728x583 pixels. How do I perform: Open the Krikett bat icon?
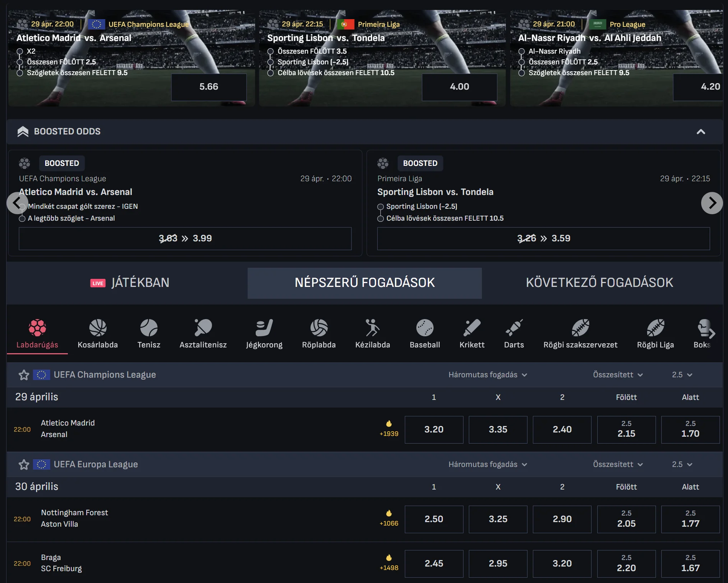472,328
